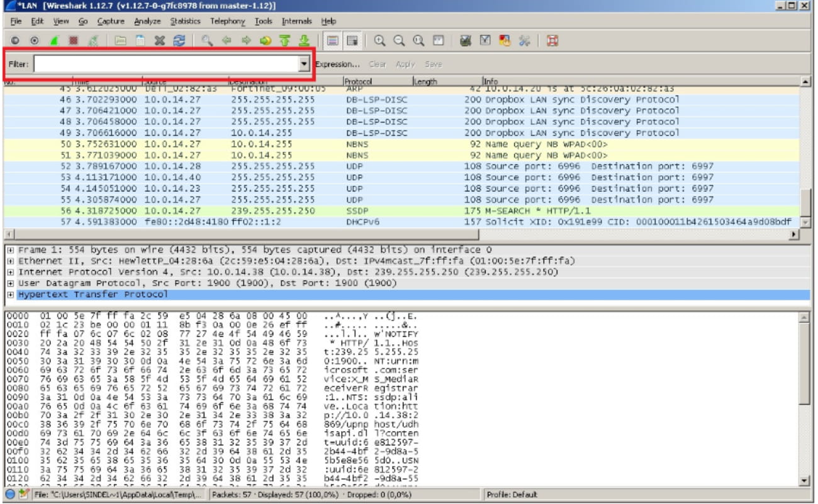
Task: Click the Expression... button
Action: 338,64
